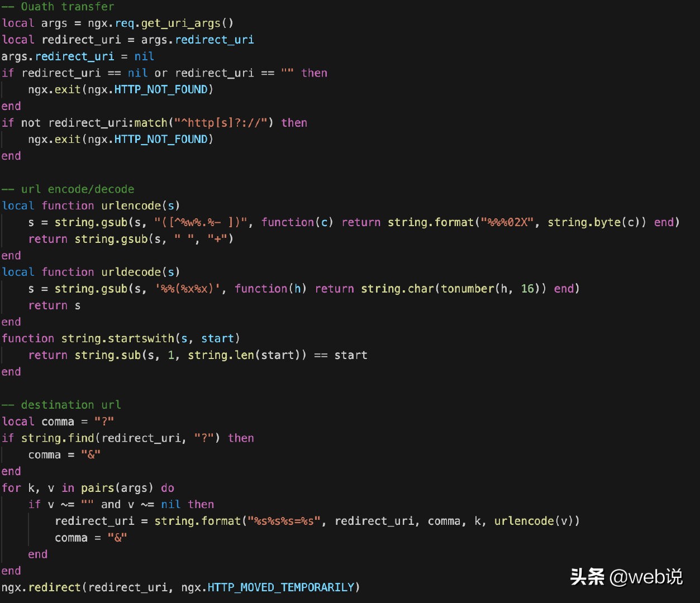The image size is (700, 603).
Task: Click the pattern string '%%(%x%x)'
Action: click(x=187, y=289)
